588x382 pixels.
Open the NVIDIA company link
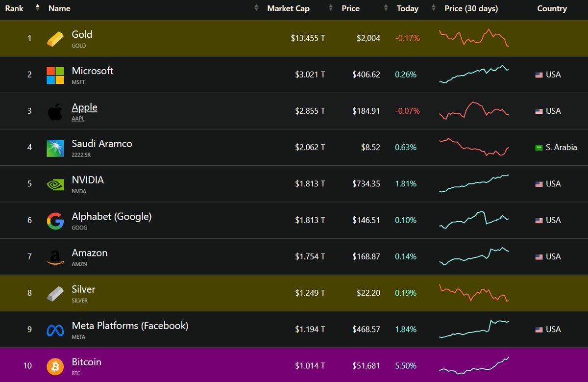[x=88, y=180]
